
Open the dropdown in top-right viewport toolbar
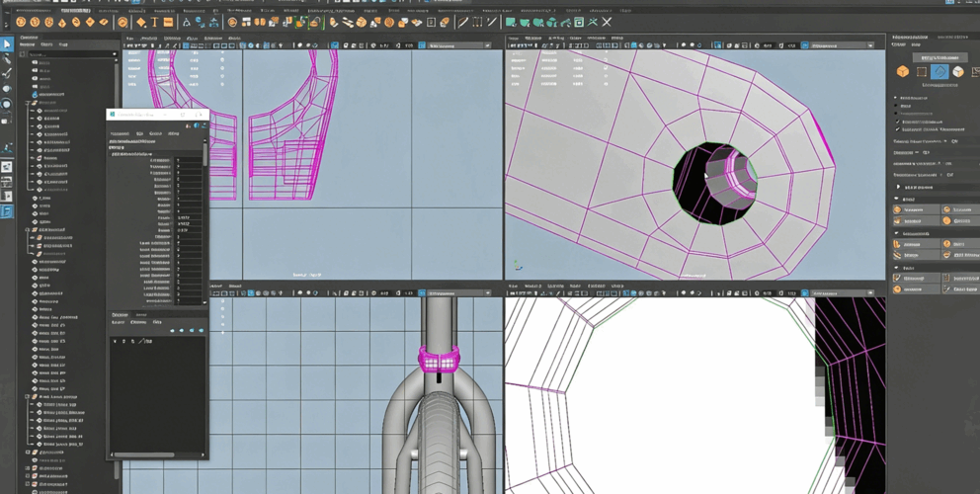pyautogui.click(x=842, y=45)
